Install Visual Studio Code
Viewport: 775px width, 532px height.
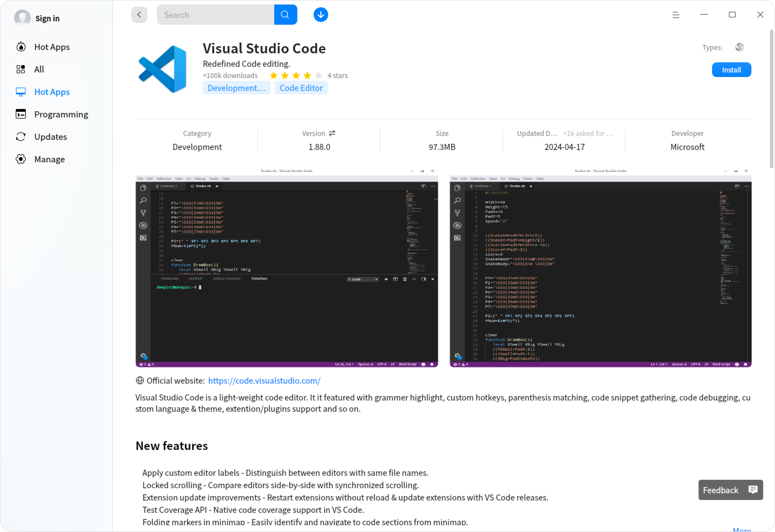pyautogui.click(x=731, y=70)
